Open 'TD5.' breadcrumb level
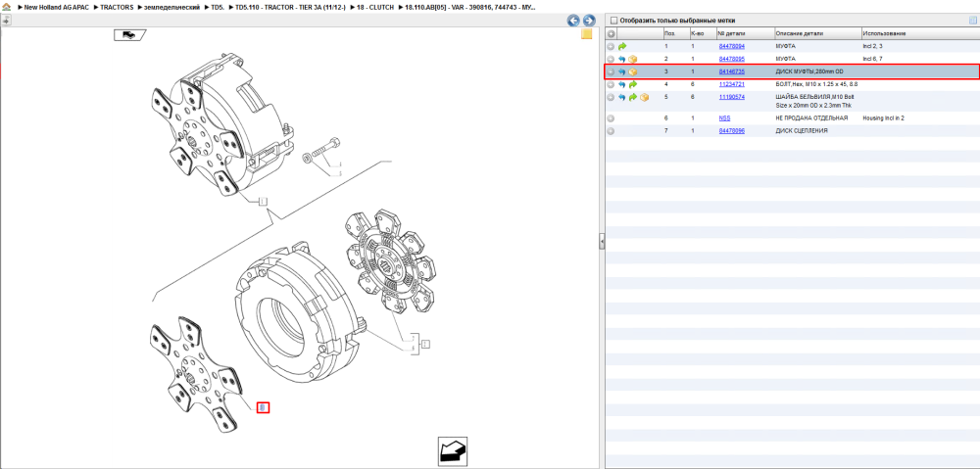Screen dimensions: 980x469 pyautogui.click(x=219, y=7)
